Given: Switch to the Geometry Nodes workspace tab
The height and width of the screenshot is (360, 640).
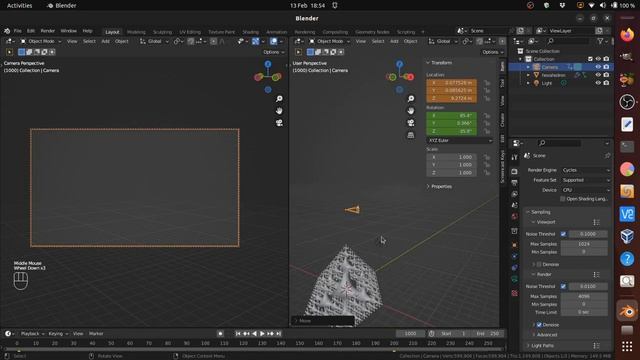Looking at the screenshot, I should 372,32.
